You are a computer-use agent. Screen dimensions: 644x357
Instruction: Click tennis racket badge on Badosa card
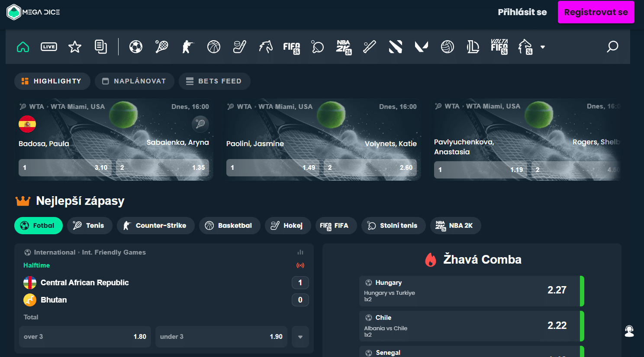point(200,124)
